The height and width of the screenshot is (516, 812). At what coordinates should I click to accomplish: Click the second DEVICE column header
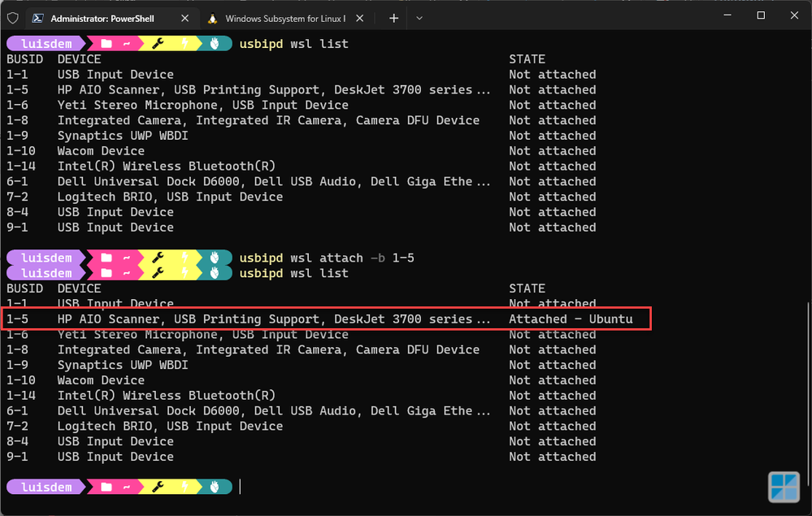pyautogui.click(x=79, y=288)
